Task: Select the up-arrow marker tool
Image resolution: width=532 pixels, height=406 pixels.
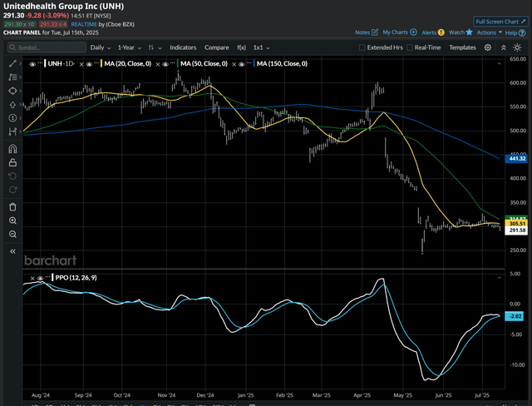Action: tap(12, 105)
